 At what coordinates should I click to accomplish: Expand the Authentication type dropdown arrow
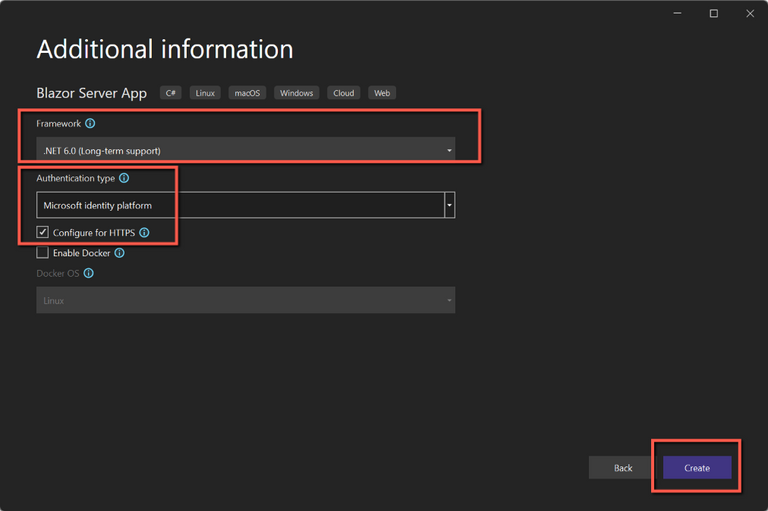(450, 205)
